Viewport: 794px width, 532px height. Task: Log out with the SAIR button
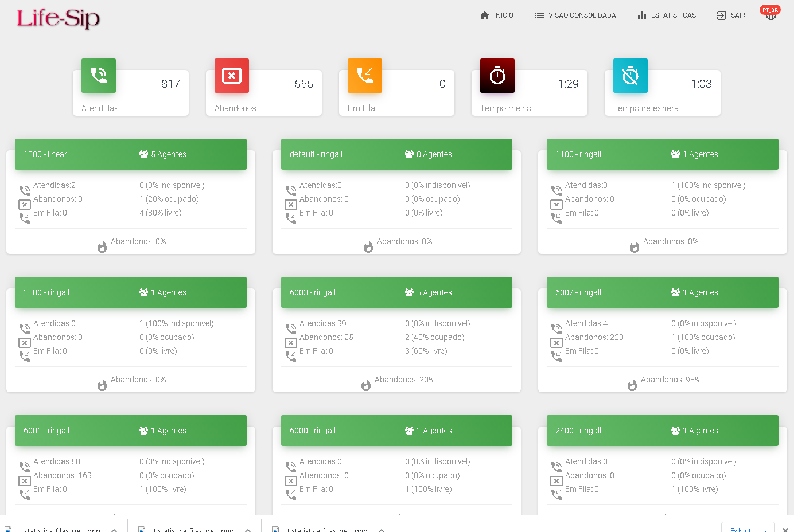(731, 15)
